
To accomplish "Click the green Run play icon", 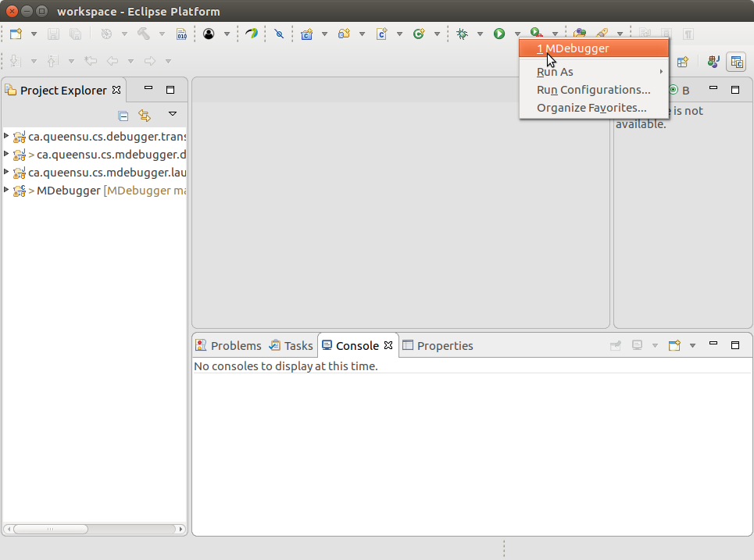I will [499, 34].
